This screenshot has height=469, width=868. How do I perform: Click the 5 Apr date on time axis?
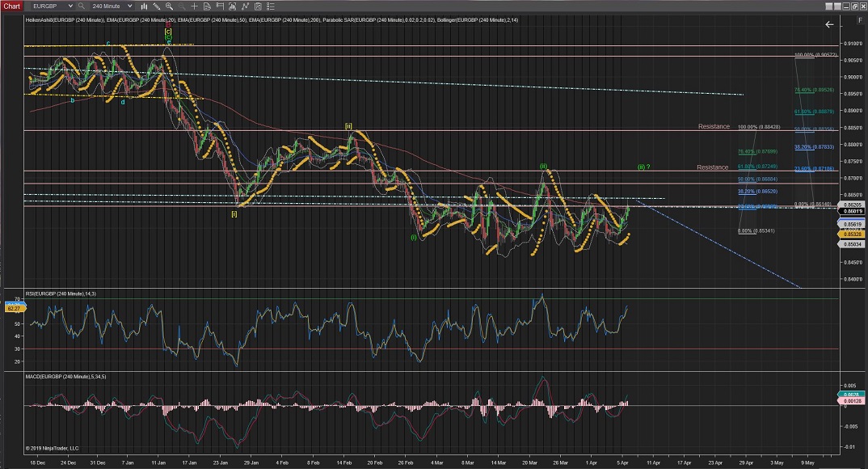coord(622,463)
